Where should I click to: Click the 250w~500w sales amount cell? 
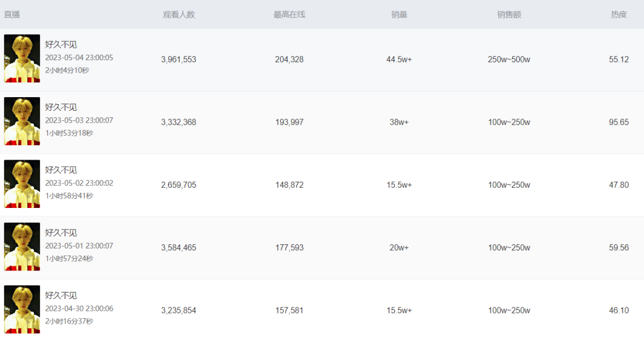click(509, 60)
